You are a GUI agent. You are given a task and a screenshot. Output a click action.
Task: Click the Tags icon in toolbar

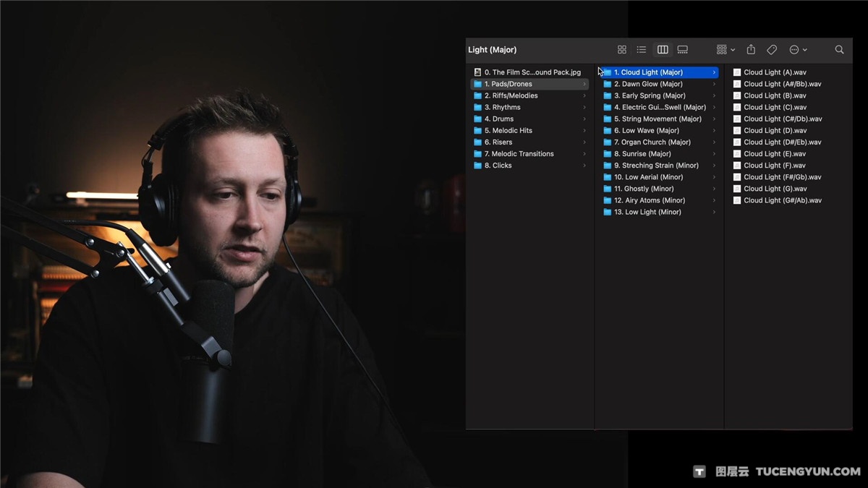[x=772, y=50]
